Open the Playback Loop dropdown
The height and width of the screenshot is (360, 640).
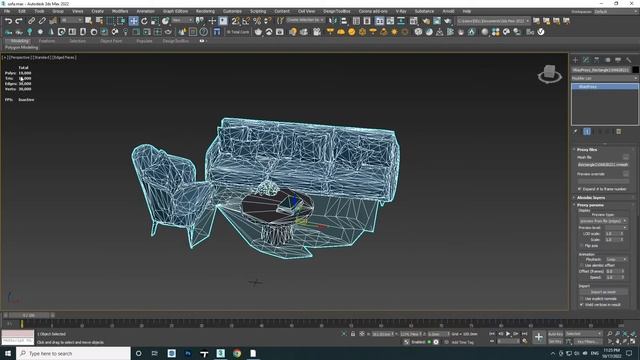[616, 259]
